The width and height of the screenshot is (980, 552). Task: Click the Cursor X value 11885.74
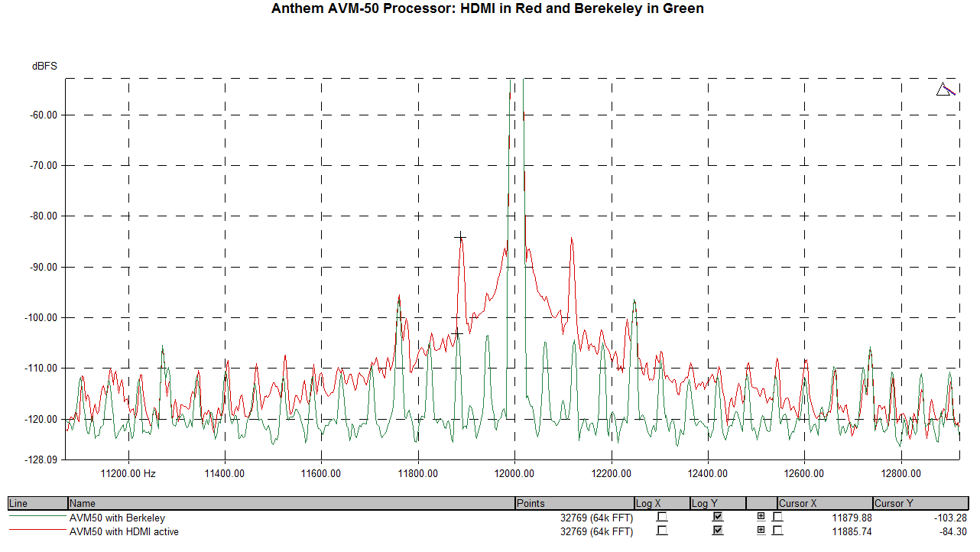pyautogui.click(x=852, y=531)
